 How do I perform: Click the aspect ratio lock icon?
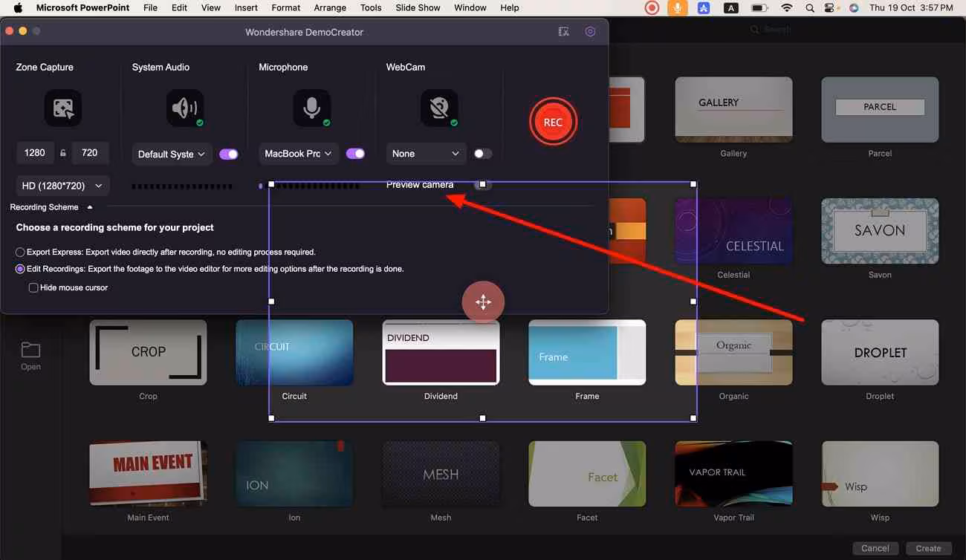tap(63, 153)
